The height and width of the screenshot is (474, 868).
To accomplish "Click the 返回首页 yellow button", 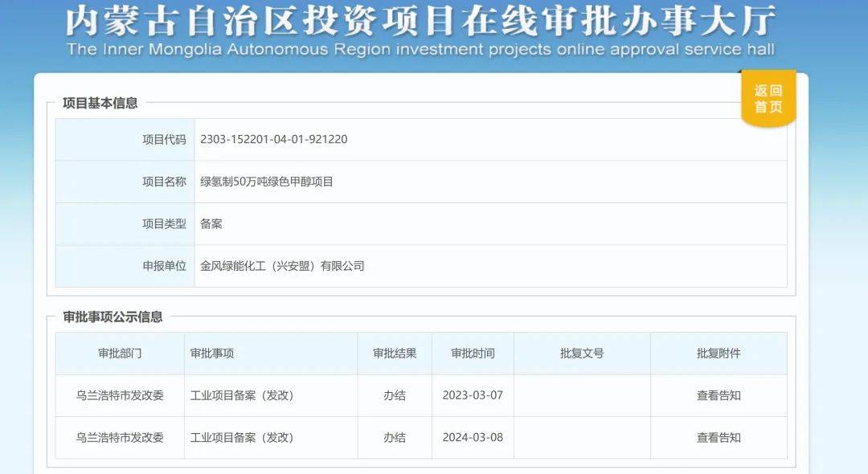I will [767, 98].
